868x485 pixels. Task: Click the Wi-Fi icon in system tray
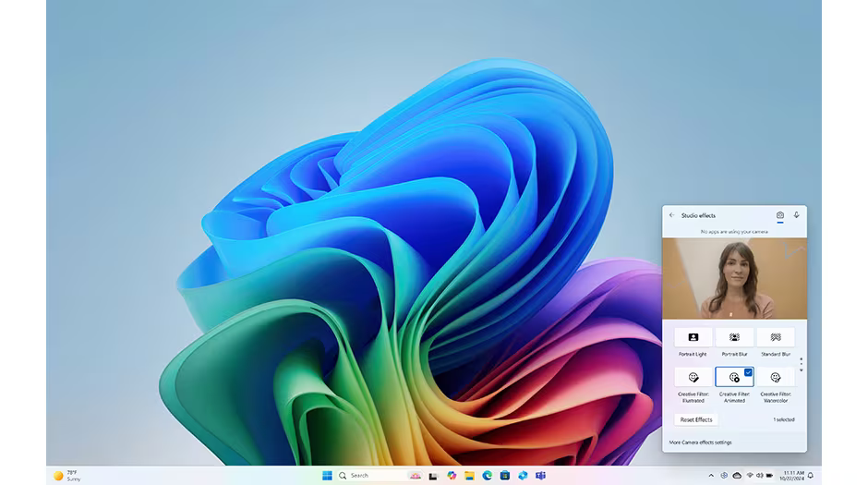pos(750,475)
